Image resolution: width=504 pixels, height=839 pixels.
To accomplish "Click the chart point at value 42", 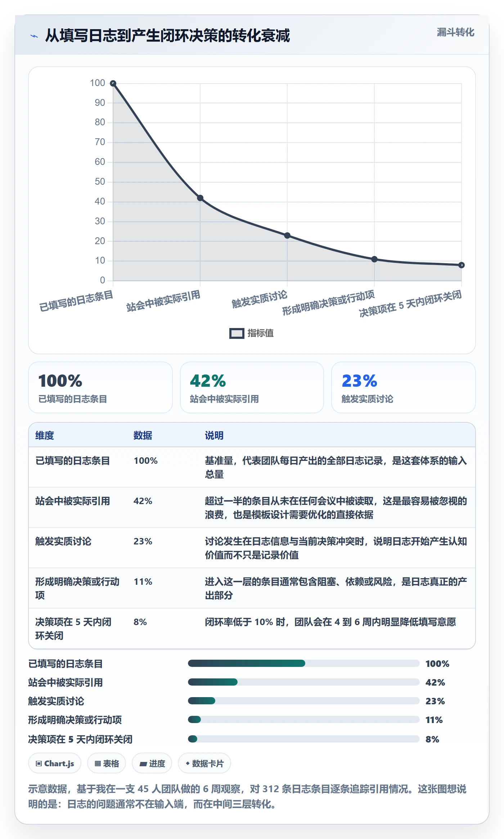I will point(200,198).
